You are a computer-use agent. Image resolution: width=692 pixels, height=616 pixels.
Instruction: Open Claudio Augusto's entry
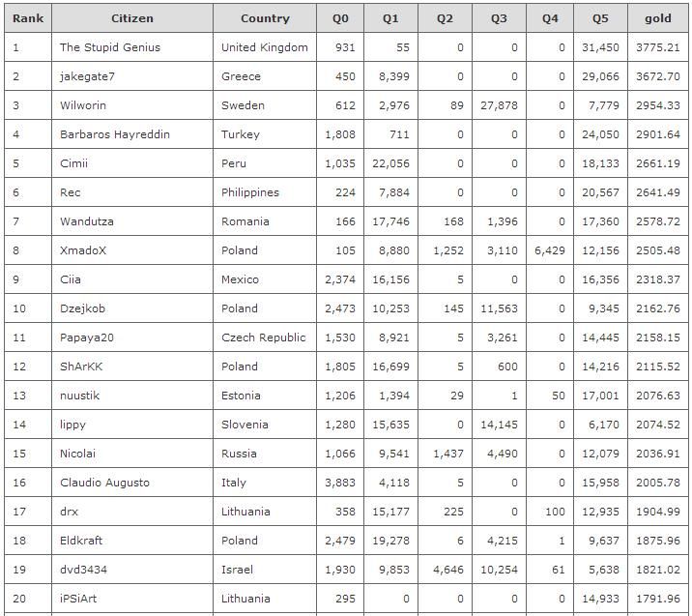(x=104, y=483)
